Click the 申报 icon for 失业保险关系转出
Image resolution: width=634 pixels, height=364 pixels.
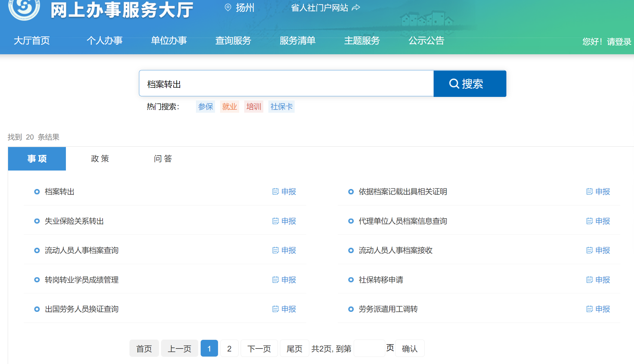click(275, 221)
